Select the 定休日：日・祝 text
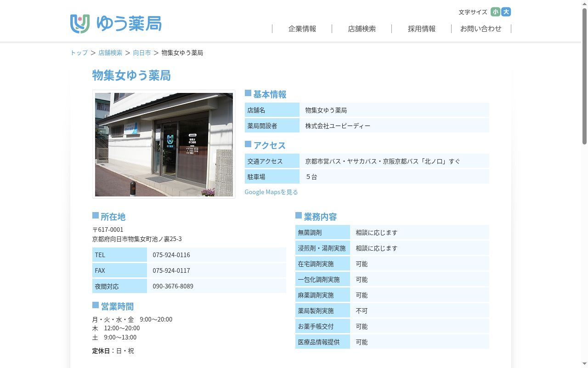Screen dimensions: 588x368 click(113, 351)
